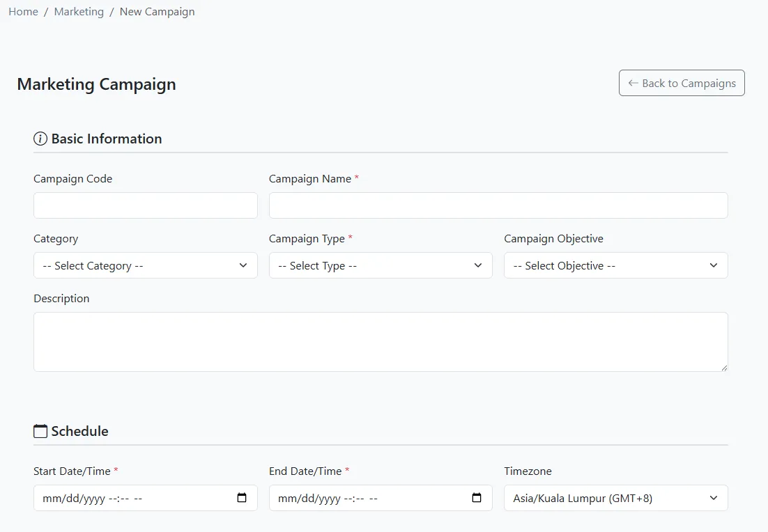Click the Campaign Code label
Screen dimensions: 768x532
[72, 179]
